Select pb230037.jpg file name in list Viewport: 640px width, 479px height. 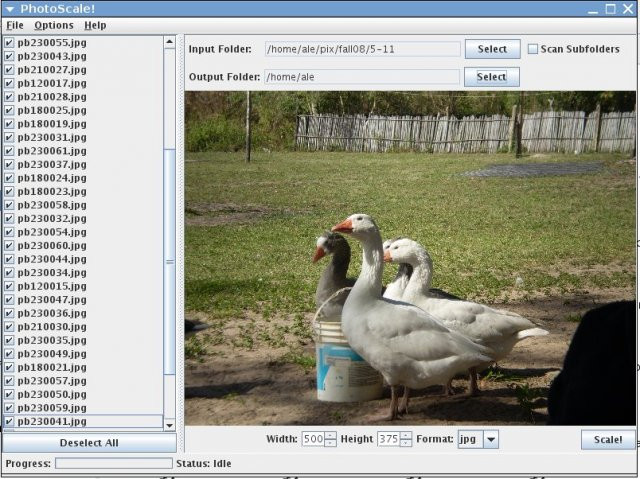(x=52, y=164)
